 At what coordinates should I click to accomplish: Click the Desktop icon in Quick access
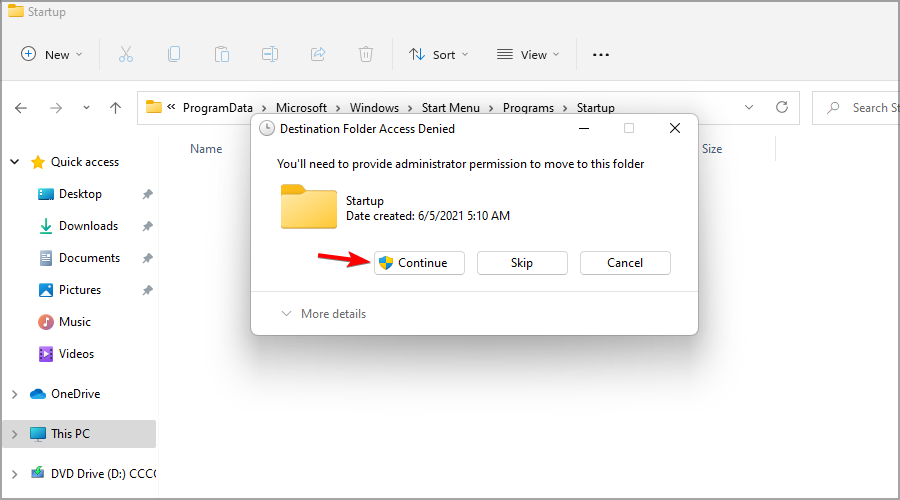coord(46,194)
